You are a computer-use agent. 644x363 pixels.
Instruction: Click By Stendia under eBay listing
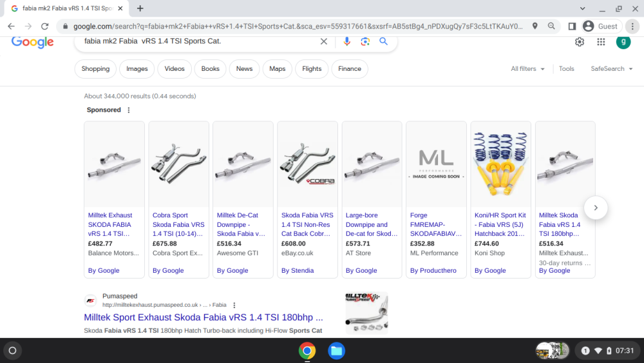pyautogui.click(x=298, y=271)
